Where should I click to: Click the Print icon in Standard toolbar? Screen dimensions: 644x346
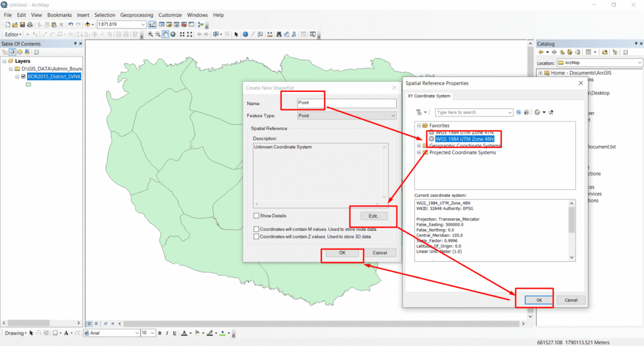(30, 25)
